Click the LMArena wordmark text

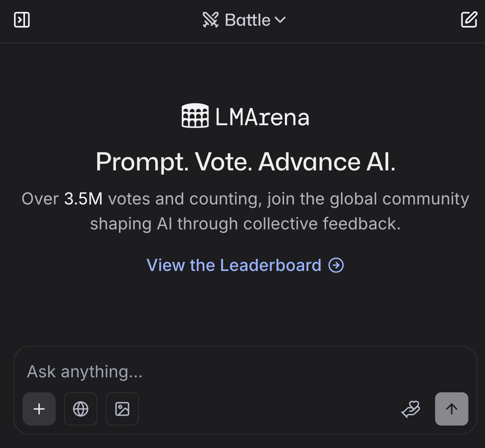[262, 117]
